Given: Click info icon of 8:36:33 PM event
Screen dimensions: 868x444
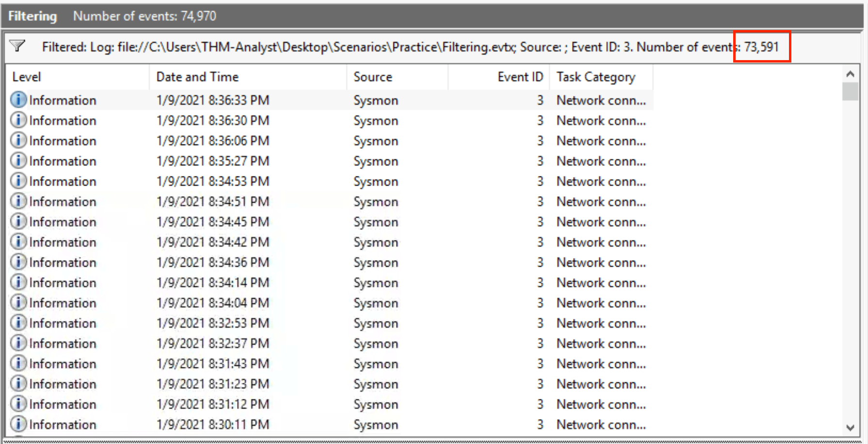Looking at the screenshot, I should click(x=18, y=100).
